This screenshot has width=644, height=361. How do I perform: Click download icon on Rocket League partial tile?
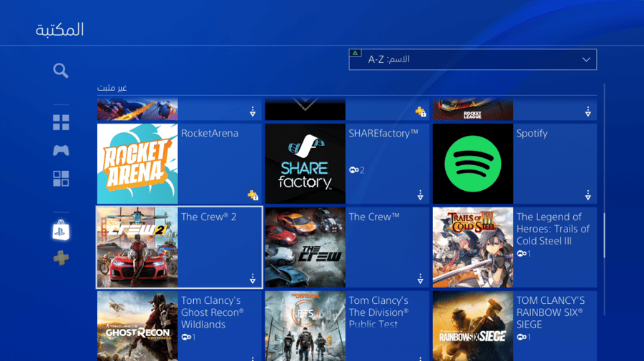pos(587,112)
